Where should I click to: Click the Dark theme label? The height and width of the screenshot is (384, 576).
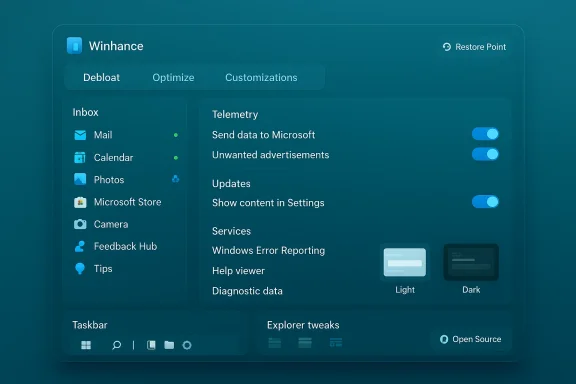pyautogui.click(x=471, y=290)
